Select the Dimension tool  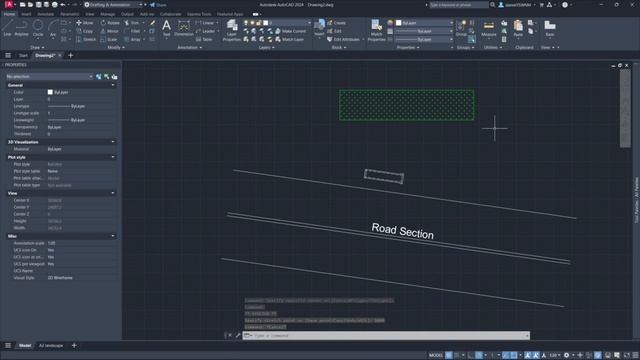(x=184, y=28)
